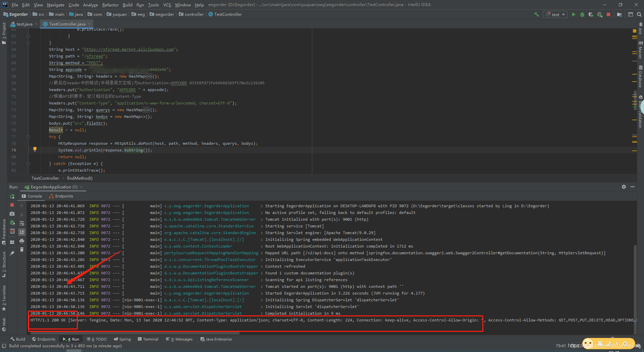Image resolution: width=644 pixels, height=352 pixels.
Task: Toggle the Structure tool window
Action: [4, 264]
